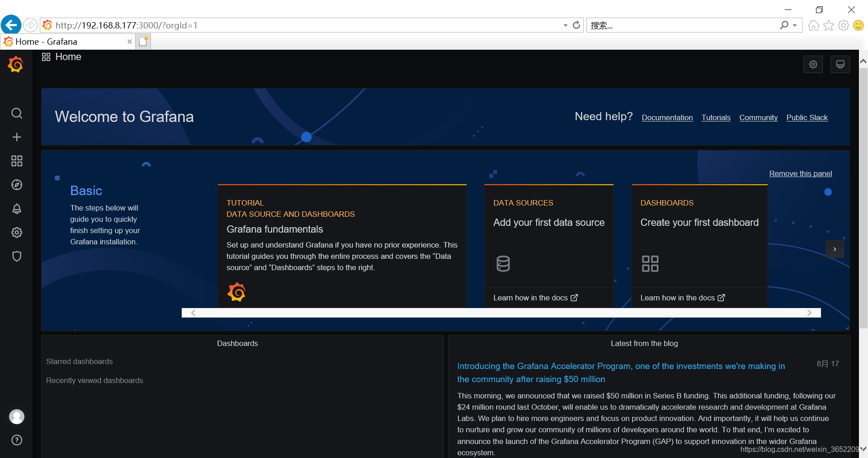Click the Dashboards panel title
The image size is (868, 458).
click(x=237, y=343)
